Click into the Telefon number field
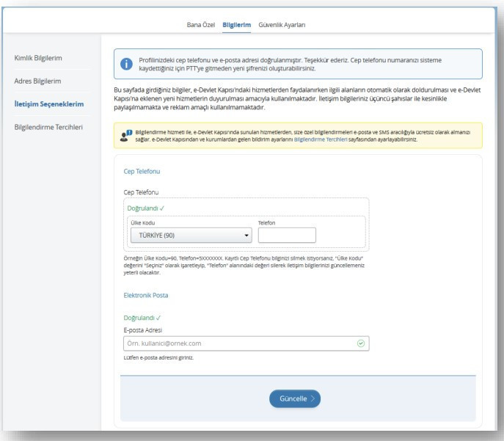The width and height of the screenshot is (504, 441). (286, 236)
